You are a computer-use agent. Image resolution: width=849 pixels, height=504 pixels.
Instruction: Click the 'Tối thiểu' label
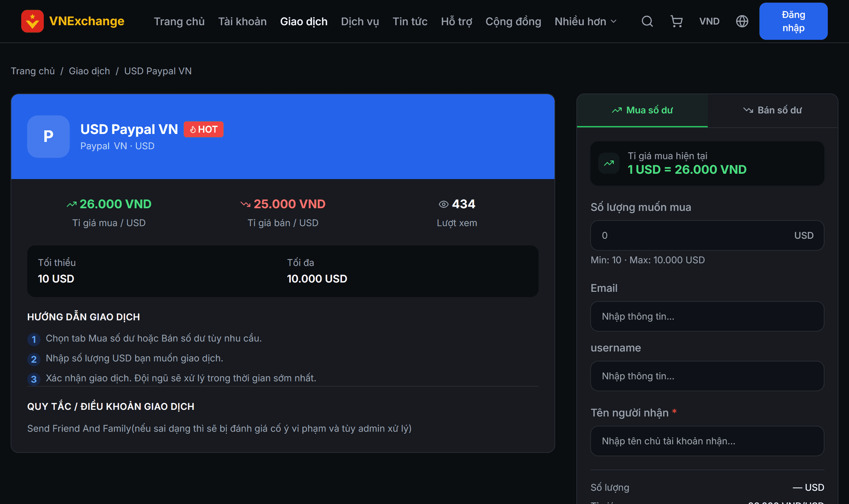[x=57, y=263]
